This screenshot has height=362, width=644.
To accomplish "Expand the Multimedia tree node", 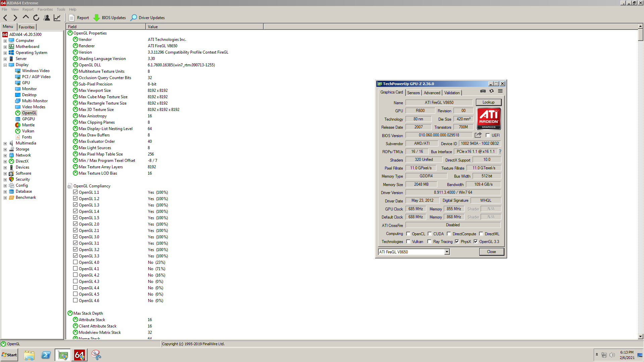I will [5, 143].
